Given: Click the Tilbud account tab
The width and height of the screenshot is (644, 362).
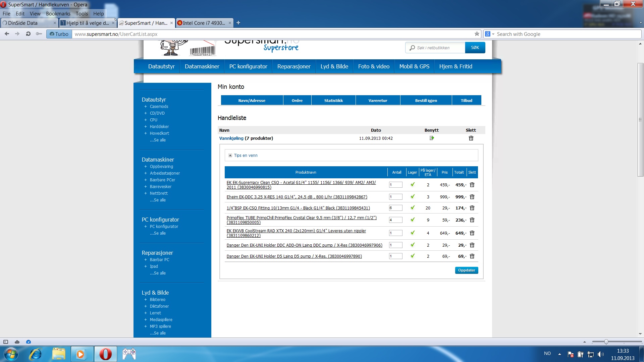Looking at the screenshot, I should tap(466, 100).
